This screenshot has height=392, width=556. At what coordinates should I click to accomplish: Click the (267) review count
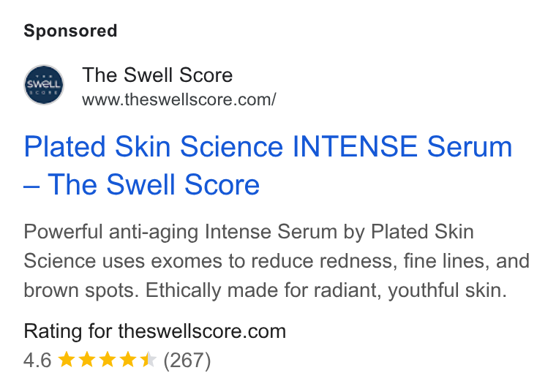(187, 361)
